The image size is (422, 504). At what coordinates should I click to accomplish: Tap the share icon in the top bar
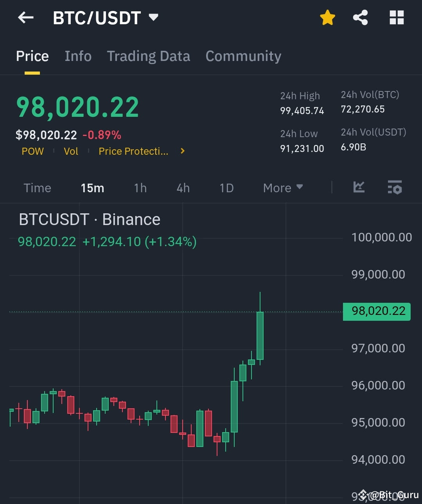coord(360,18)
